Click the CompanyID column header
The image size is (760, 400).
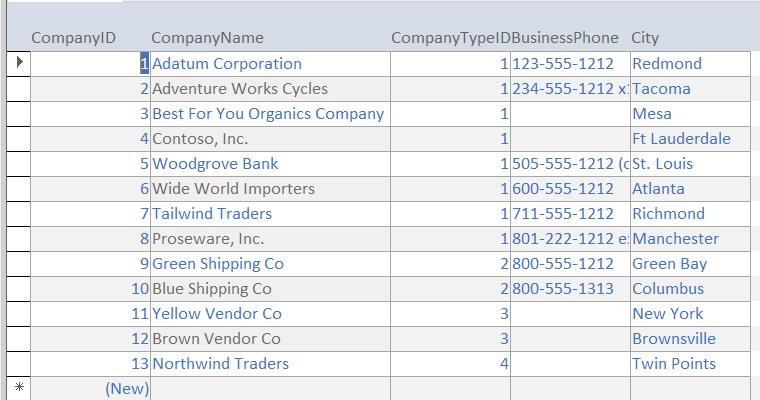[x=74, y=38]
